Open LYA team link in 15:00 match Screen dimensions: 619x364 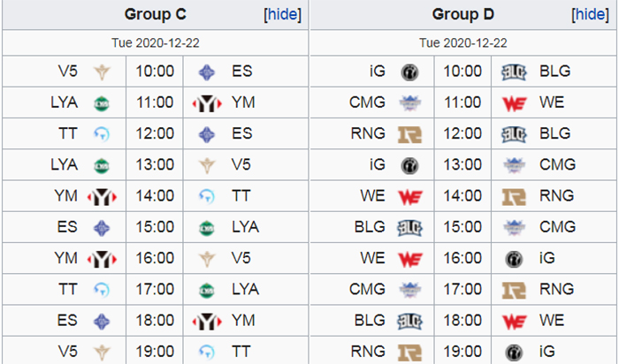tap(245, 227)
